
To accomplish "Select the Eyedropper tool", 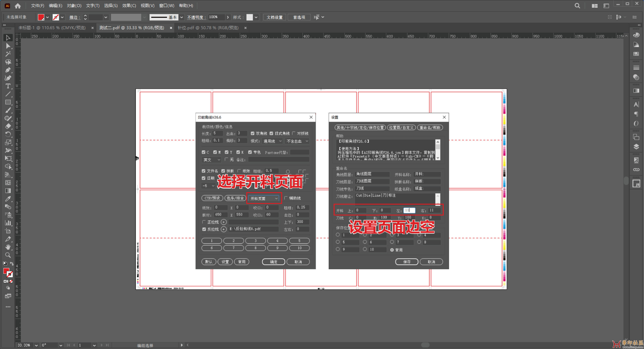I will pos(8,199).
